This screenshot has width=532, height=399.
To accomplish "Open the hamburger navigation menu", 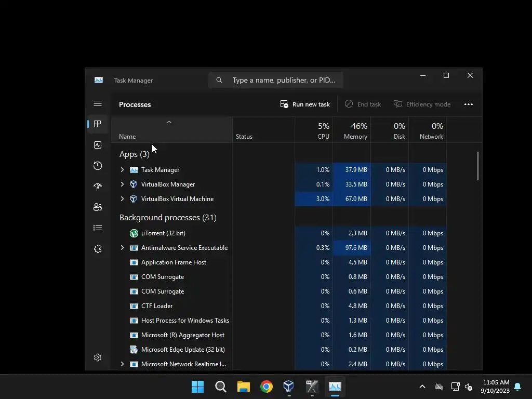I will point(98,103).
